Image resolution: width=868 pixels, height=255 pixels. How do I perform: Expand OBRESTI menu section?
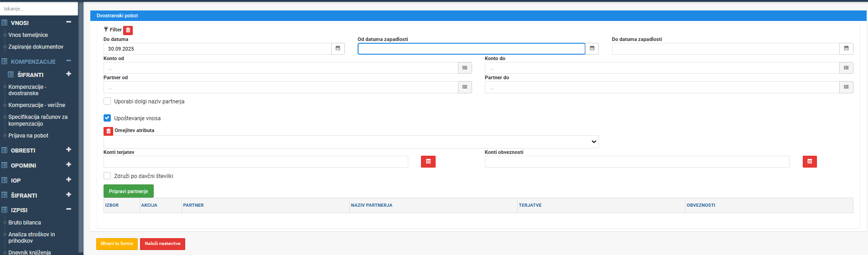pyautogui.click(x=69, y=149)
